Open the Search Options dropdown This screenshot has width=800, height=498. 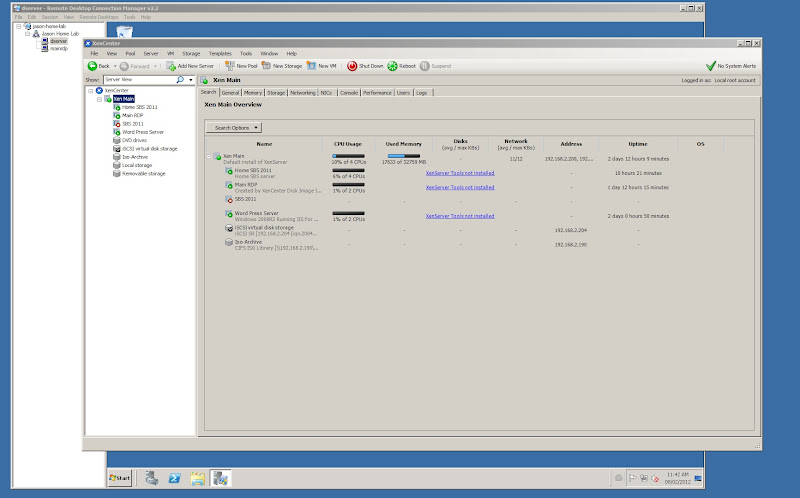point(233,128)
